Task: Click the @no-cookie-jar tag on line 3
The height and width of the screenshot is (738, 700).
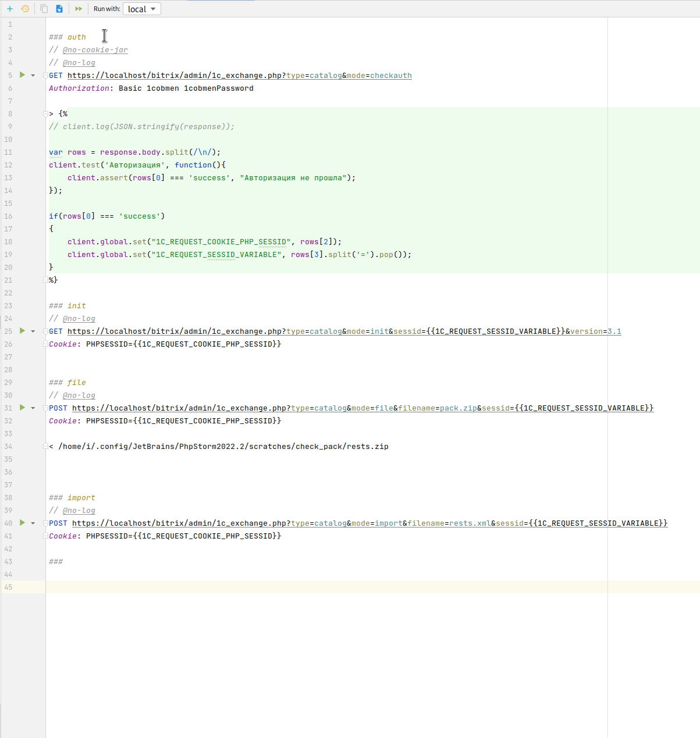Action: click(x=95, y=50)
